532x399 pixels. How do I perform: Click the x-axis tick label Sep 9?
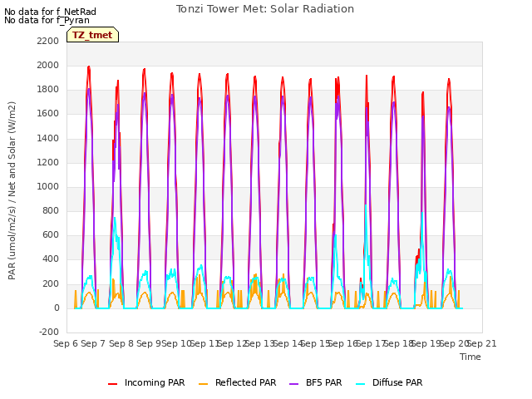[x=149, y=343]
